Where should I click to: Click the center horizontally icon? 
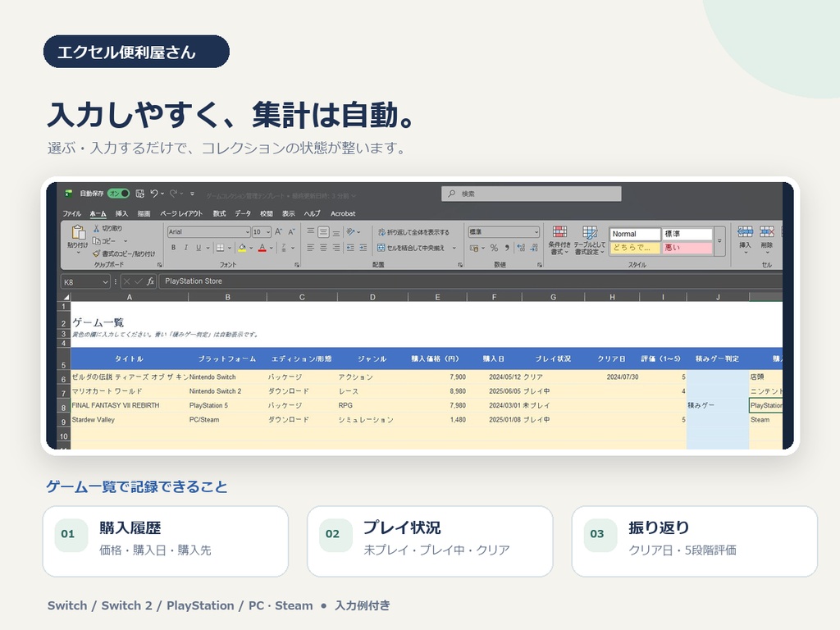point(323,248)
